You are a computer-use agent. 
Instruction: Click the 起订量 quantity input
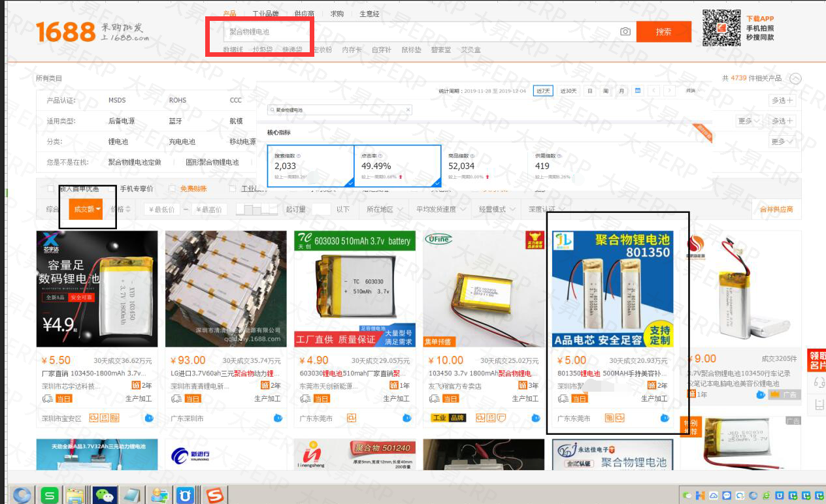(x=321, y=210)
